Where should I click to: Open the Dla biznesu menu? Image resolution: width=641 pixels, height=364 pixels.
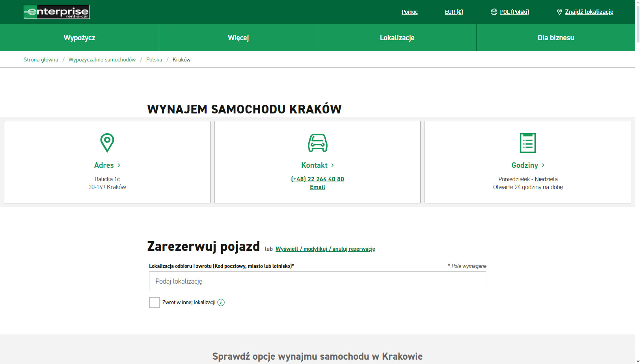pos(556,38)
